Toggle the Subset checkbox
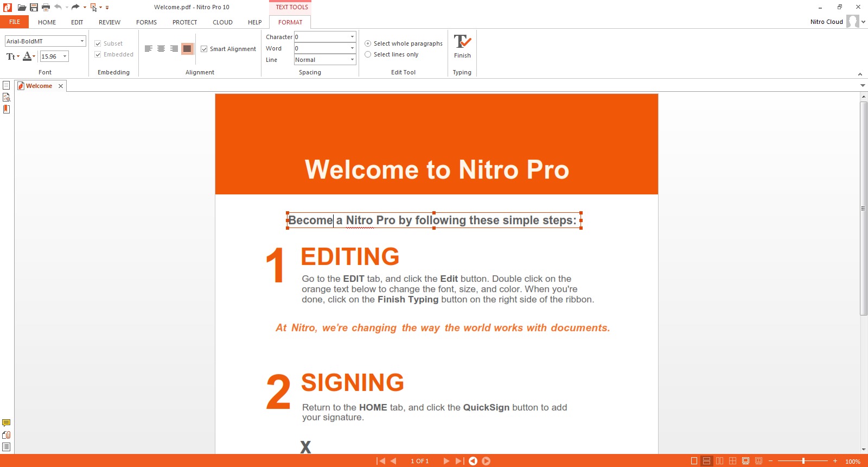 pyautogui.click(x=98, y=43)
